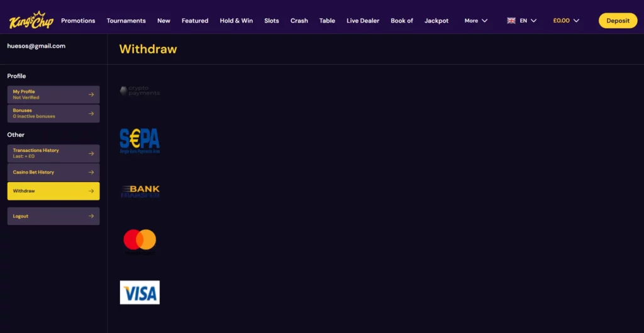Expand the EN language selector
Viewport: 644px width, 333px height.
coord(528,21)
